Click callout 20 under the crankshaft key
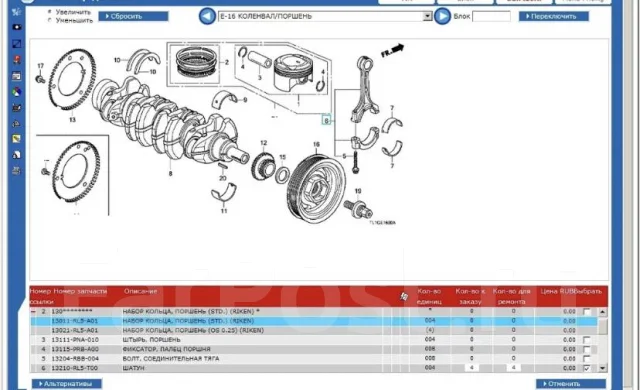 coord(222,178)
